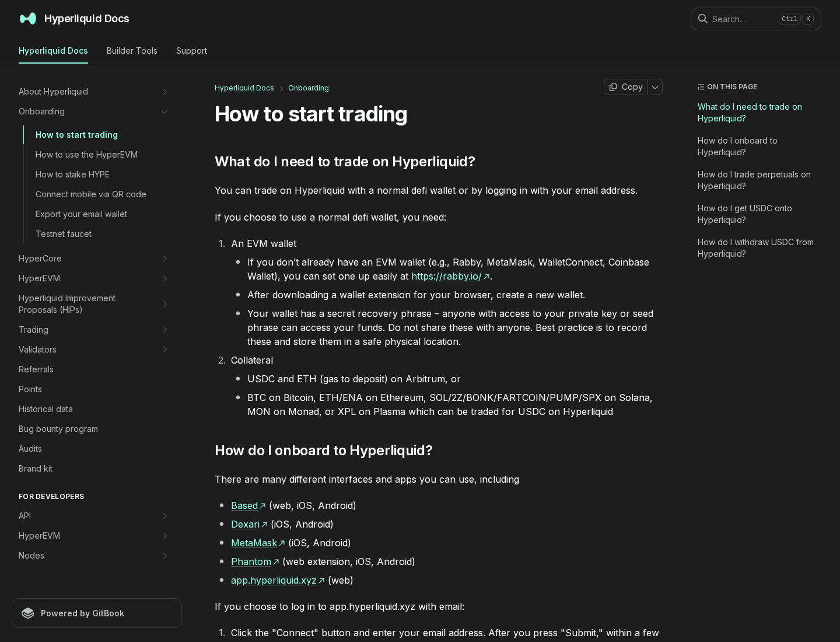840x642 pixels.
Task: Click the Hyperliquid Docs breadcrumb link
Action: tap(244, 88)
